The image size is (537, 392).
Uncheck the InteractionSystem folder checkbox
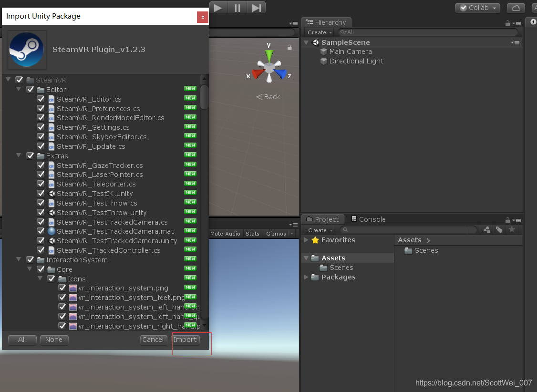coord(30,259)
